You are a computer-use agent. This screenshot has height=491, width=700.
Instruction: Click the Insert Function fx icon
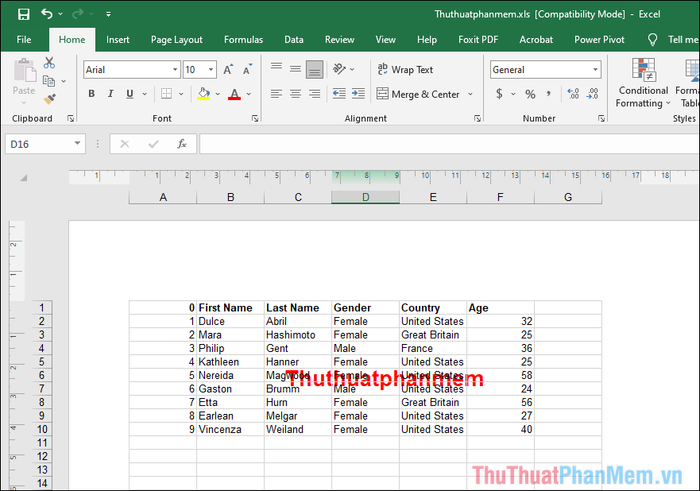[x=182, y=144]
